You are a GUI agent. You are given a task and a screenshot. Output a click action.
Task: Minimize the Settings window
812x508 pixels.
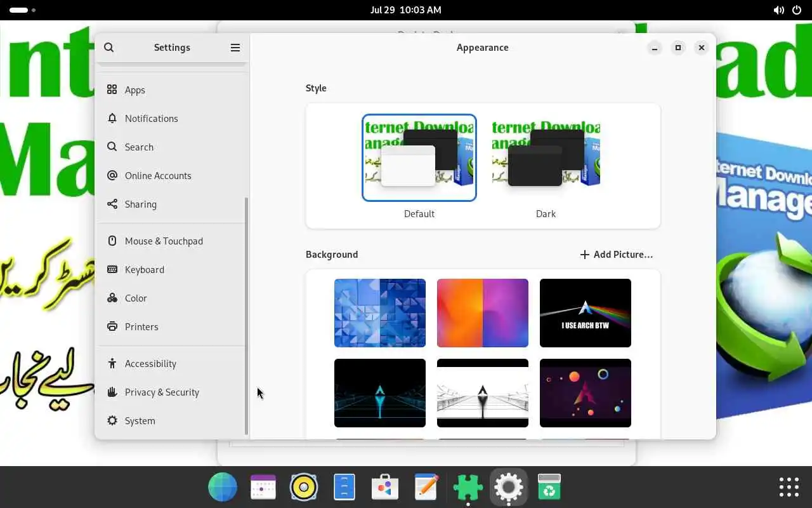point(655,48)
